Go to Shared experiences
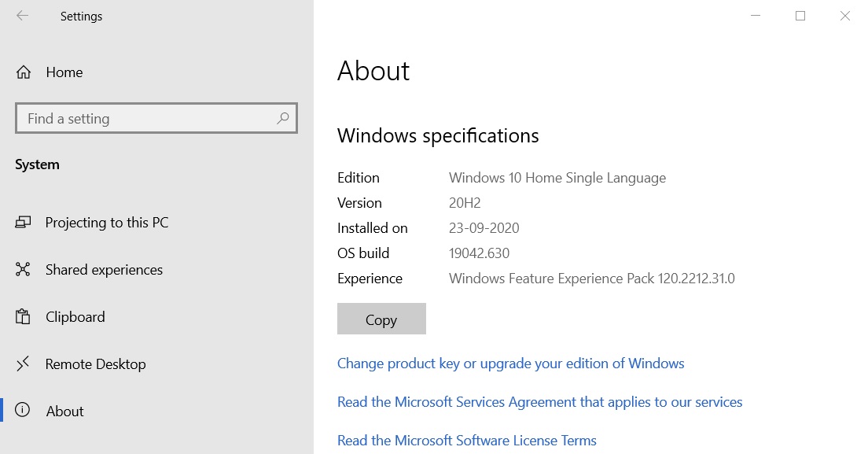 [x=156, y=270]
